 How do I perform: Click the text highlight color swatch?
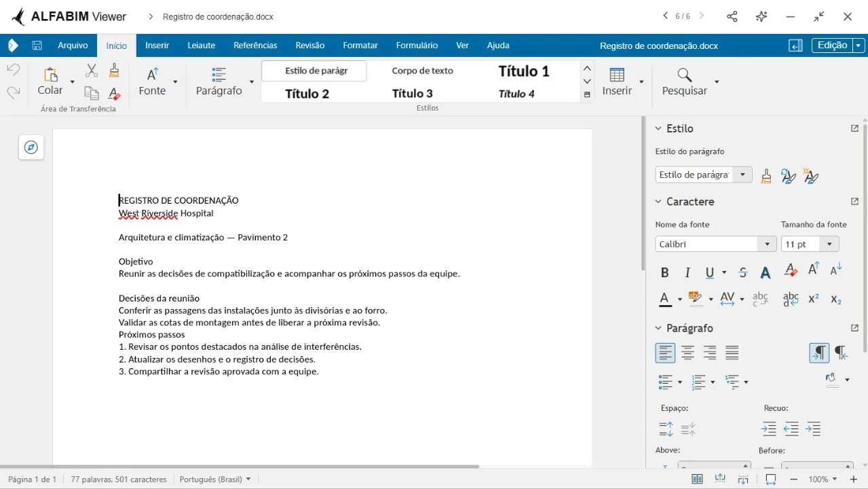(x=694, y=297)
